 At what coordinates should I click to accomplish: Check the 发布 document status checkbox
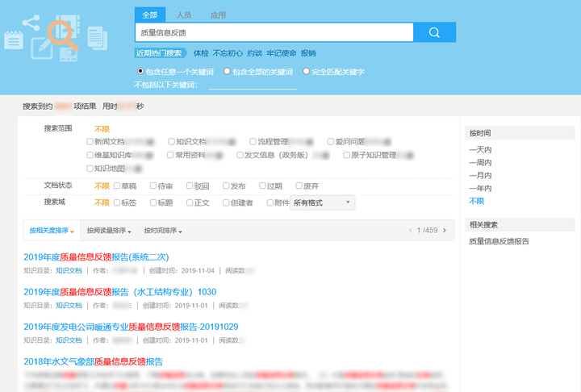click(x=226, y=186)
